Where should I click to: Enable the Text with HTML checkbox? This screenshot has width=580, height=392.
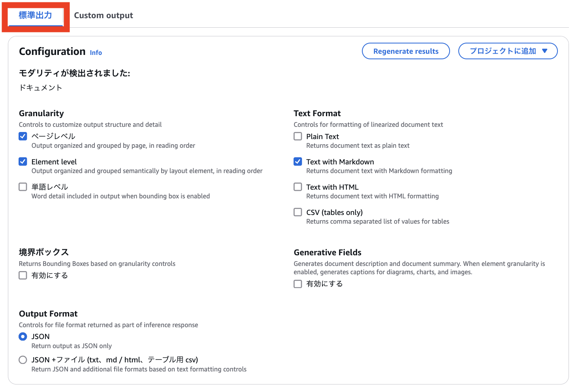(298, 187)
